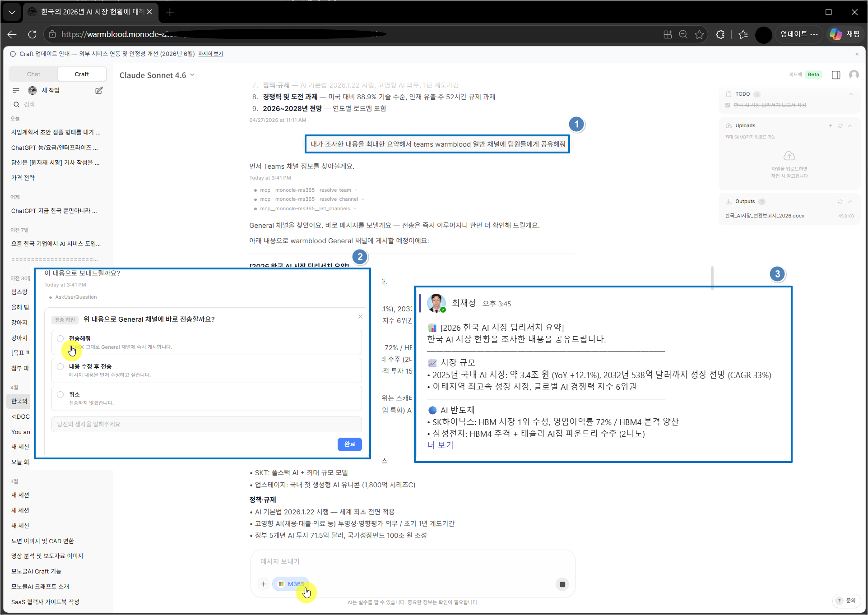Click the 메시지 보내기 message input
This screenshot has width=868, height=615.
[413, 562]
